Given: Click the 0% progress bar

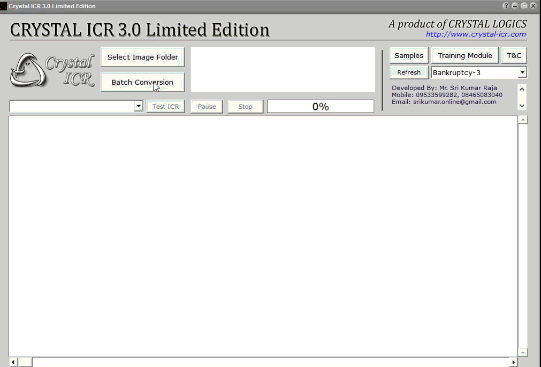Looking at the screenshot, I should (321, 107).
